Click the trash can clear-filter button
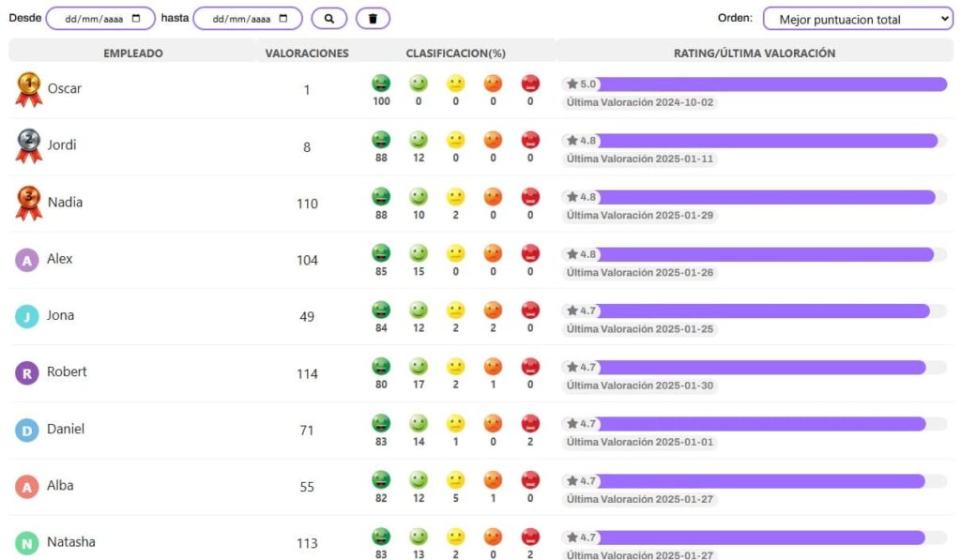Image resolution: width=961 pixels, height=560 pixels. tap(373, 19)
